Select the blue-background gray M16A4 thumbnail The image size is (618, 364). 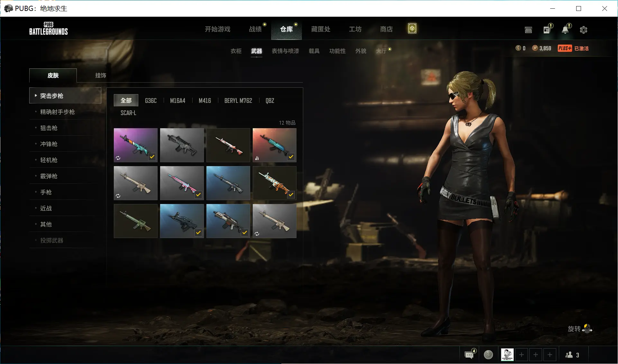[228, 183]
